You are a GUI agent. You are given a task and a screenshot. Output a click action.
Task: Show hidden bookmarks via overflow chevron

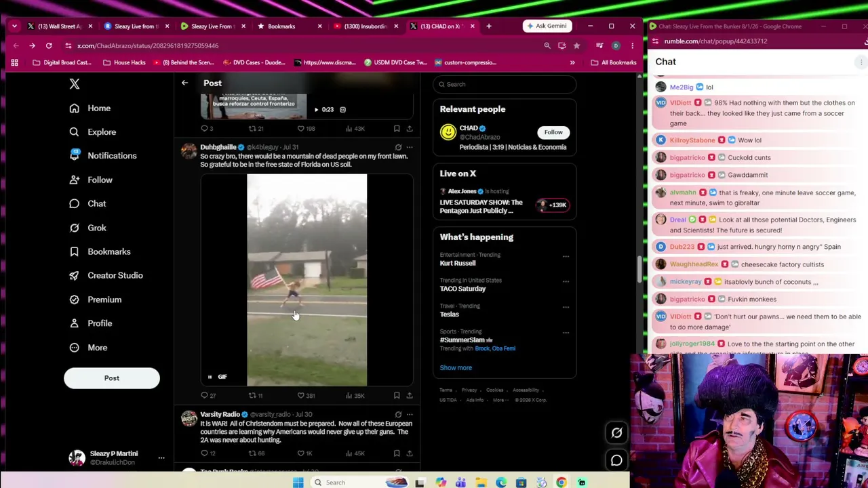pyautogui.click(x=572, y=62)
